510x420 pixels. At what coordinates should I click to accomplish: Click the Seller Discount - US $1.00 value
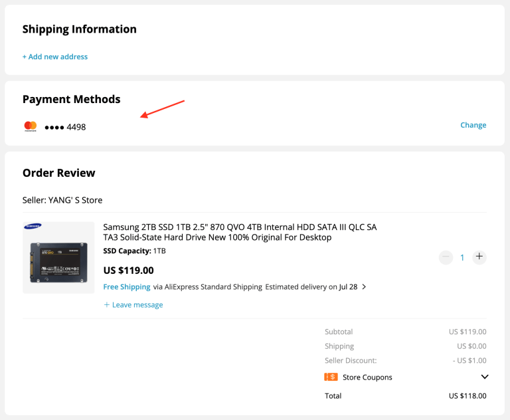(469, 360)
